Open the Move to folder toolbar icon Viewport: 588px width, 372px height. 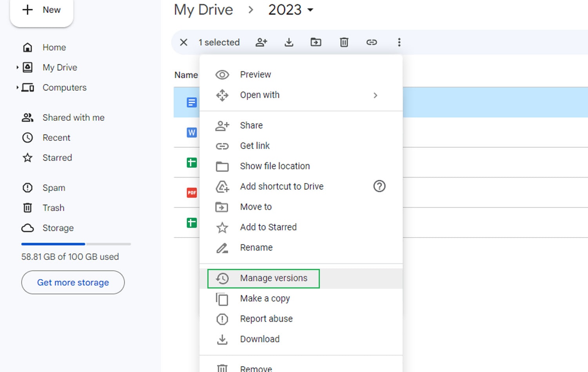pos(316,42)
